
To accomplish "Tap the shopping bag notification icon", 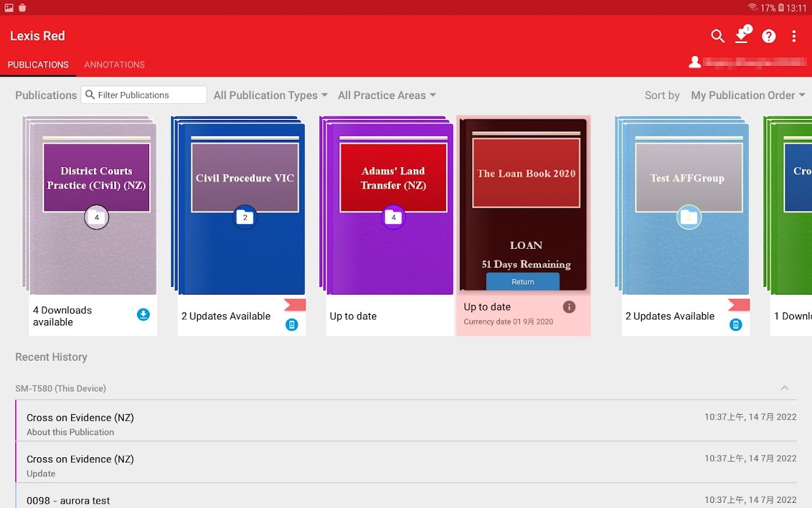I will point(22,8).
